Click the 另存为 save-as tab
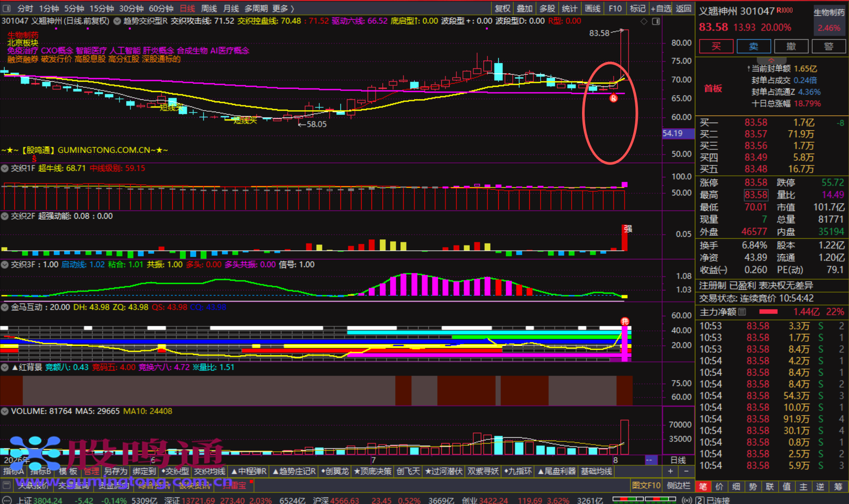This screenshot has height=504, width=849. point(115,471)
